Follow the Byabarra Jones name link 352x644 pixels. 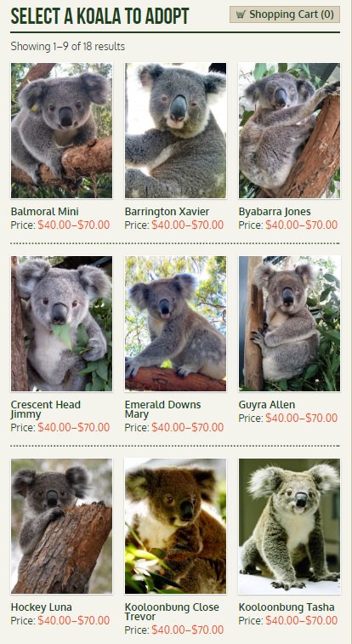tap(275, 212)
